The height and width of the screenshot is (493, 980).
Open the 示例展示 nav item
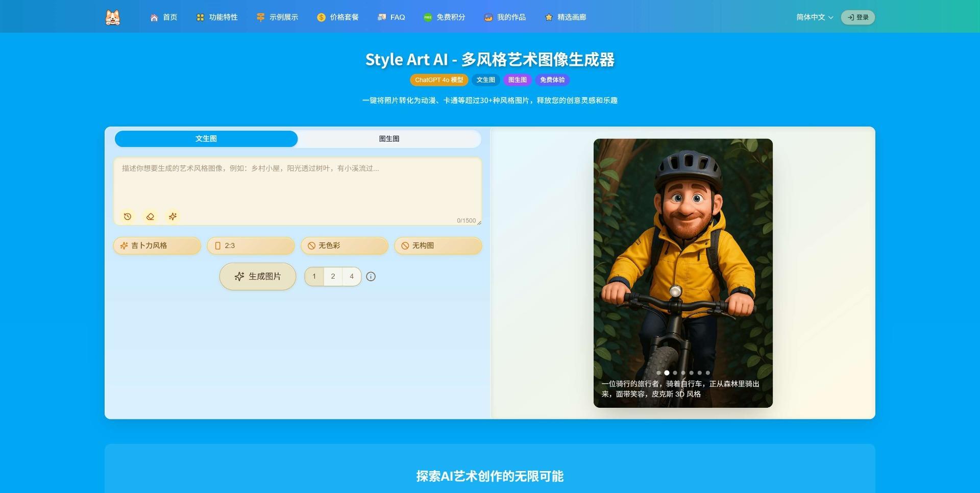point(277,17)
